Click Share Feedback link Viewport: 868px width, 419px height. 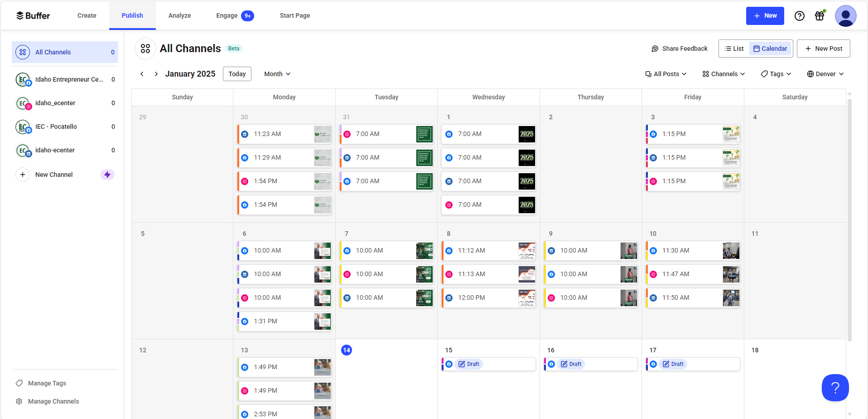click(x=680, y=49)
